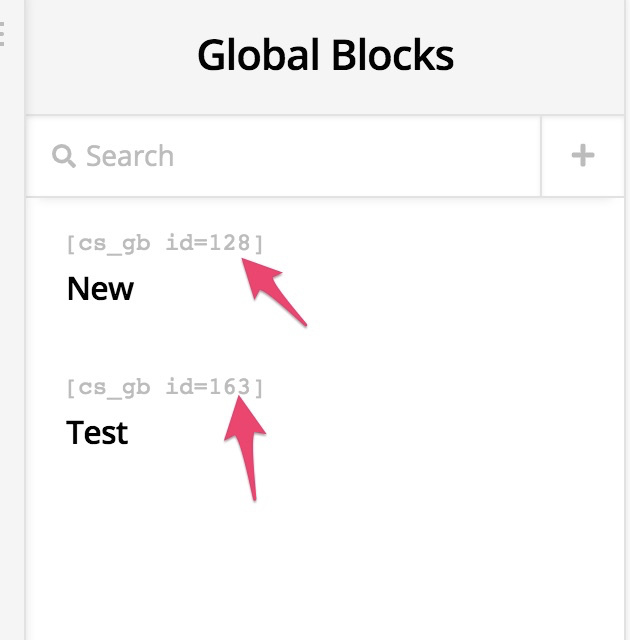Click header bar area right of Global Blocks
The height and width of the screenshot is (640, 630).
[539, 57]
